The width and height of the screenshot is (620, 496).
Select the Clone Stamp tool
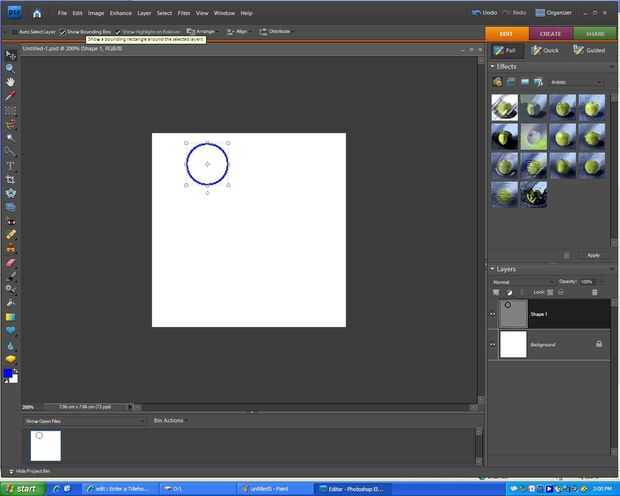click(x=11, y=249)
